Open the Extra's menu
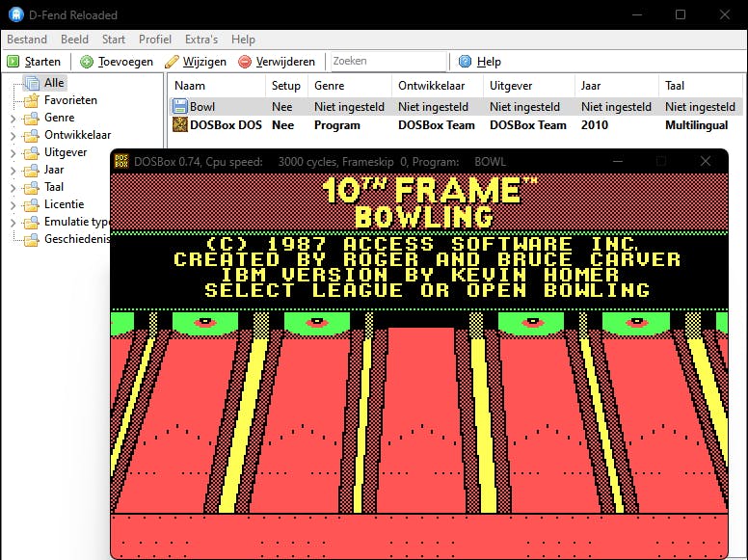748x560 pixels. 201,40
